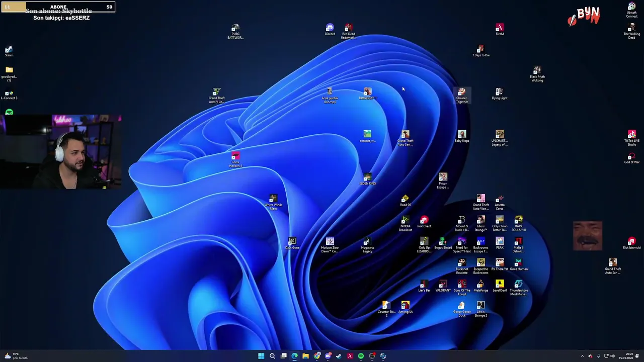
Task: Open Microsoft Edge from the taskbar
Action: click(294, 356)
